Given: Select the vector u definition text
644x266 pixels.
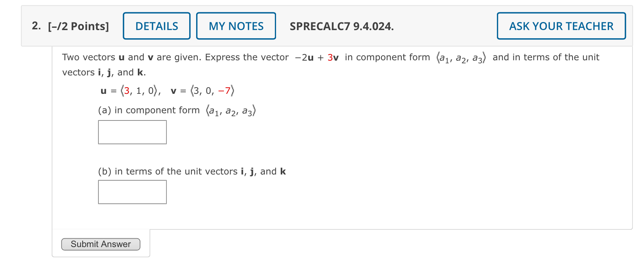Looking at the screenshot, I should (x=130, y=90).
